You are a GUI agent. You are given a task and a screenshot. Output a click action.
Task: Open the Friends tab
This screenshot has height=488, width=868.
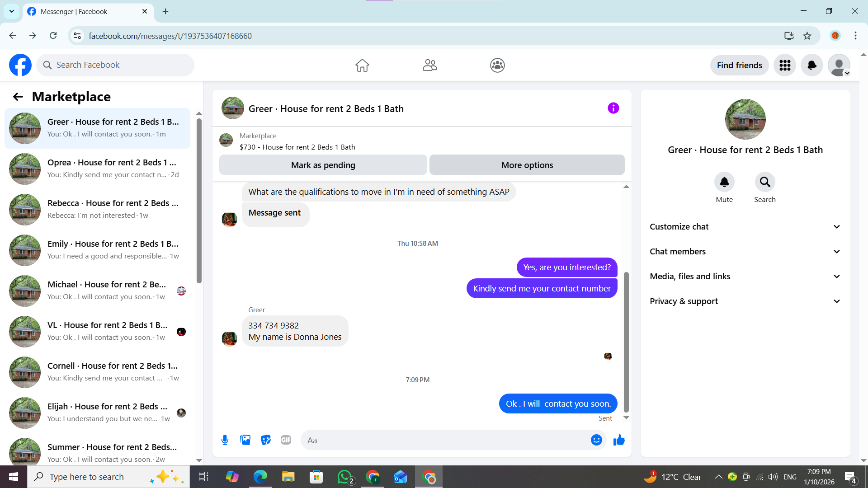[x=429, y=66]
